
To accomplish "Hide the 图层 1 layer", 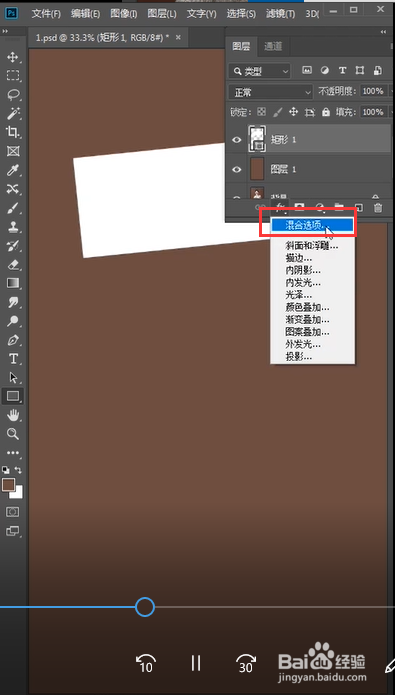I will [237, 169].
